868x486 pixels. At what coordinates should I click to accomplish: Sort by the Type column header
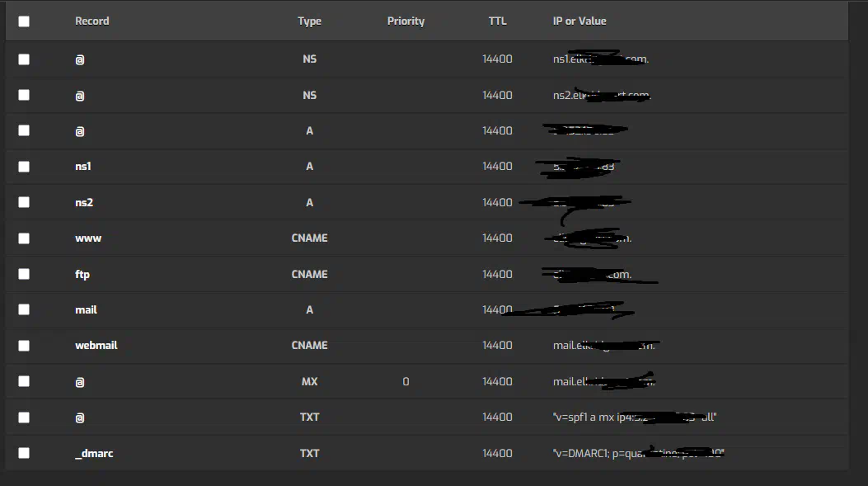tap(309, 21)
